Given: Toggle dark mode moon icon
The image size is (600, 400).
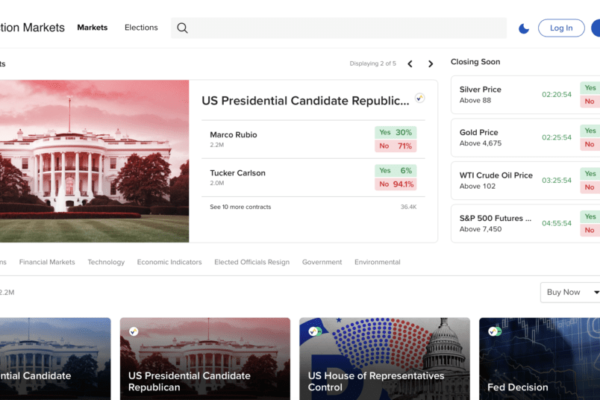Looking at the screenshot, I should 523,28.
